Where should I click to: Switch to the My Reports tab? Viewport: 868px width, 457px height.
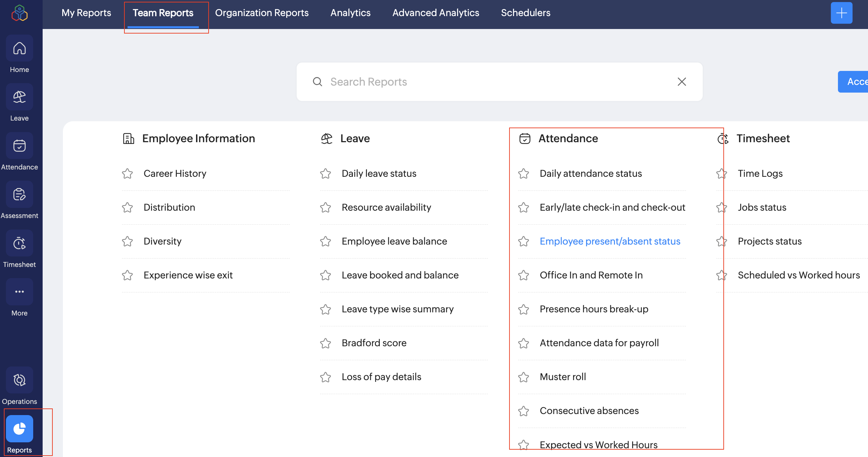click(86, 13)
